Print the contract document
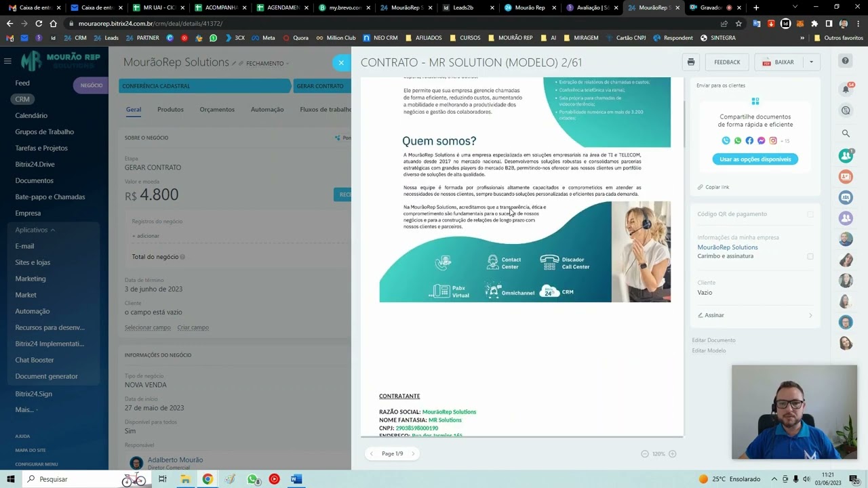The width and height of the screenshot is (868, 488). (x=691, y=62)
